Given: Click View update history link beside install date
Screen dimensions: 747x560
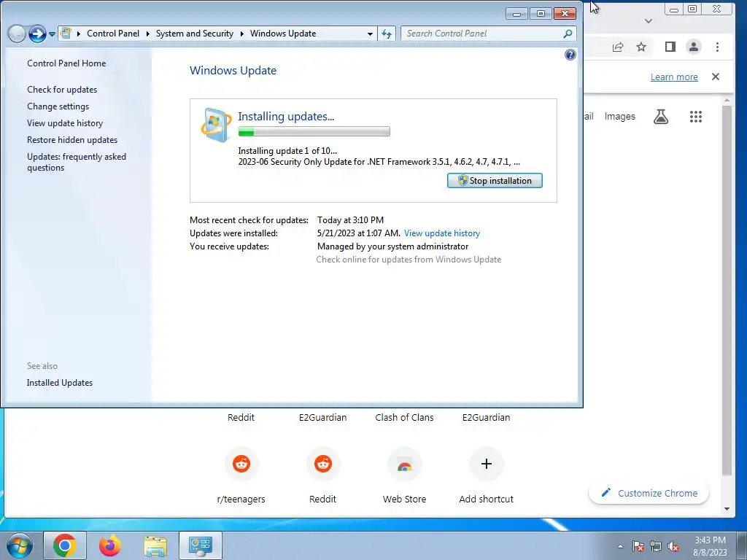Looking at the screenshot, I should click(441, 233).
